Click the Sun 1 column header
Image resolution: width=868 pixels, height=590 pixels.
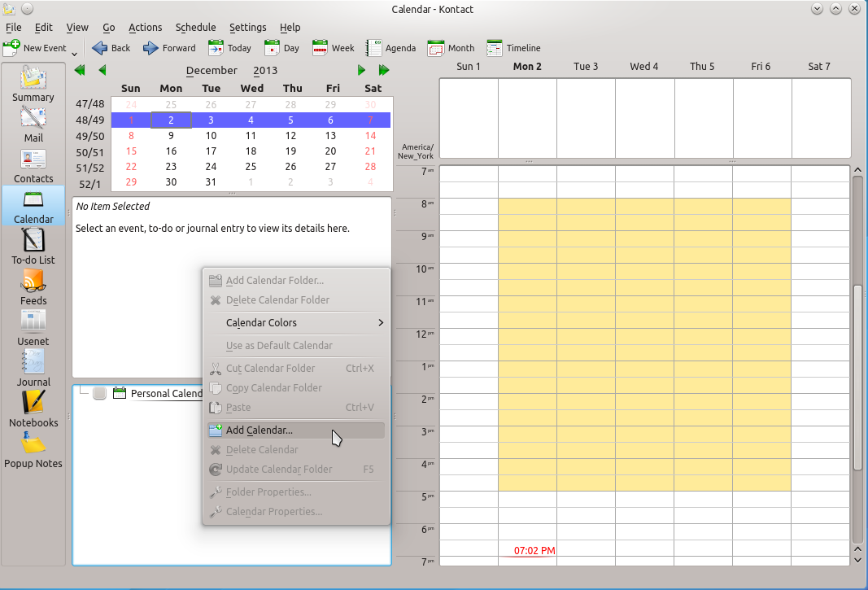point(469,67)
